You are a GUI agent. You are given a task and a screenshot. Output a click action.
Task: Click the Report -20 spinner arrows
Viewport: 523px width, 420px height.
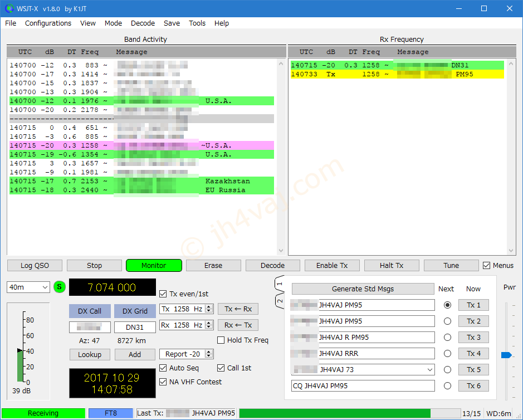(x=209, y=354)
